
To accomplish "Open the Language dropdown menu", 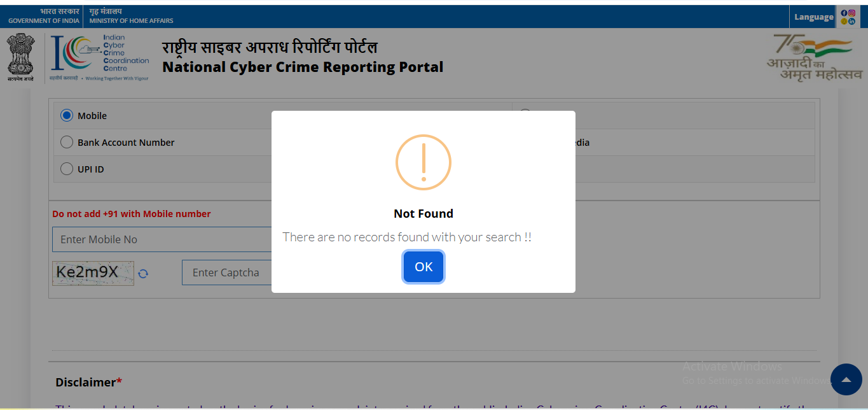I will [x=813, y=17].
